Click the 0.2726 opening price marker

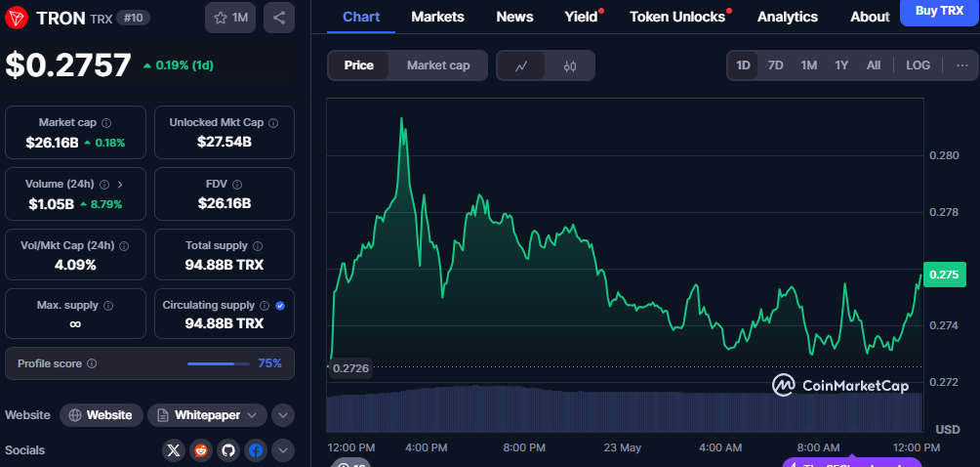click(350, 368)
